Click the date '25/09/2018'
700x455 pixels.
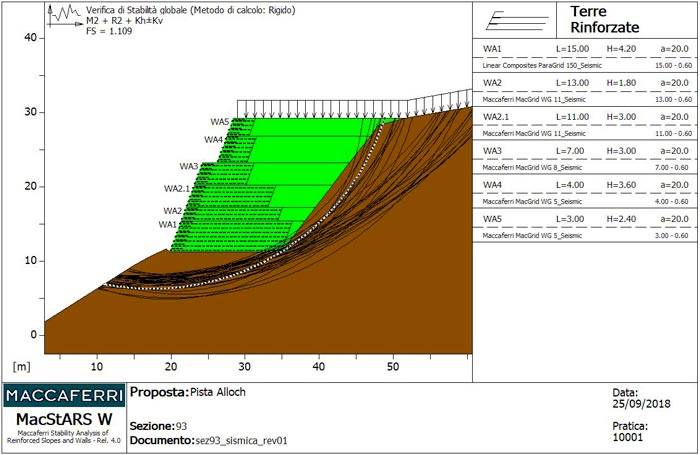tap(641, 404)
